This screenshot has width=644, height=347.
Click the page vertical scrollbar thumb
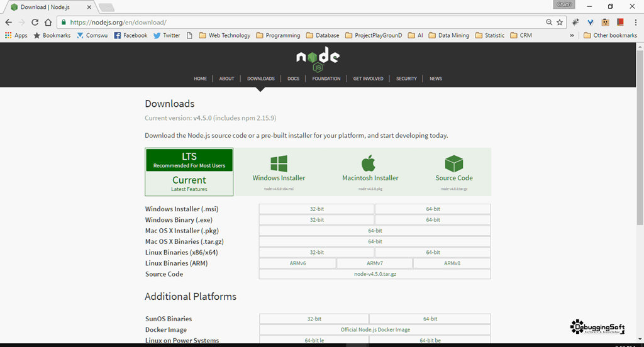640,138
